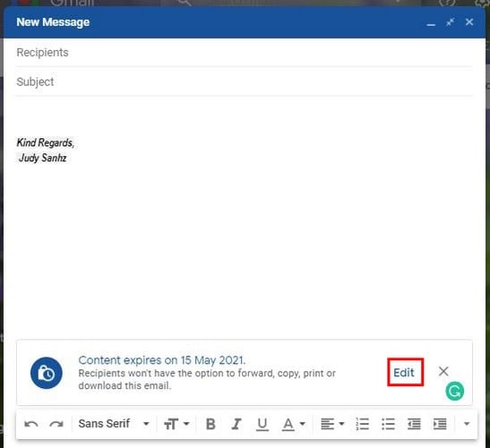Click the Indent more icon
Screen dimensions: 490x448
440,424
